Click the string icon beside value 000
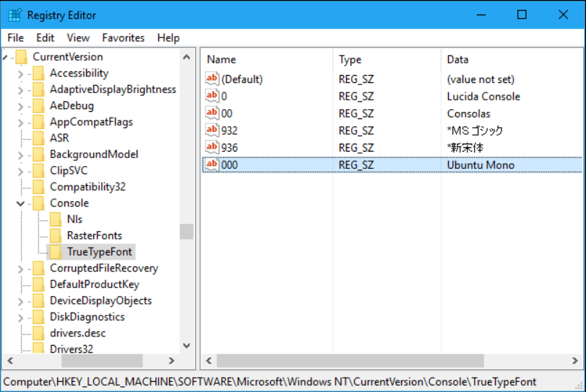586x392 pixels. 212,165
